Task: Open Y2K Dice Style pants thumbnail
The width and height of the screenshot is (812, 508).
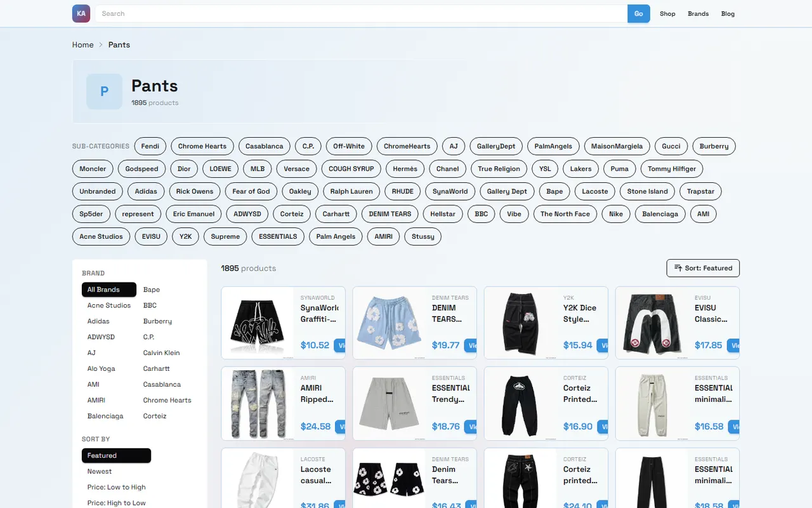Action: tap(521, 323)
